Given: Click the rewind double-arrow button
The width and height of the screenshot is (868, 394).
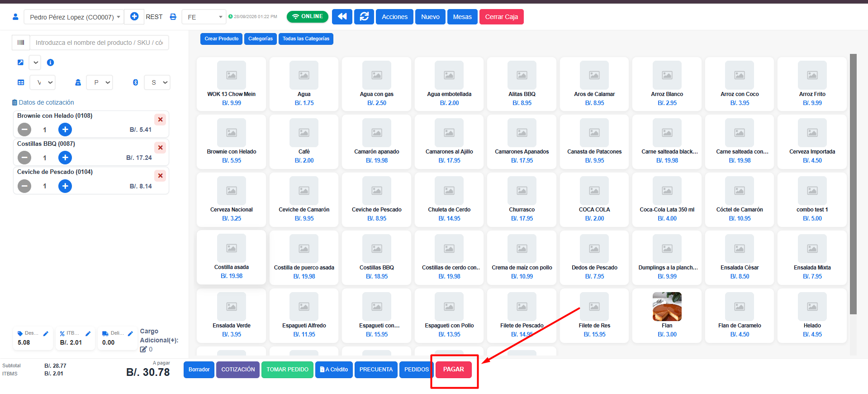Looking at the screenshot, I should click(342, 17).
